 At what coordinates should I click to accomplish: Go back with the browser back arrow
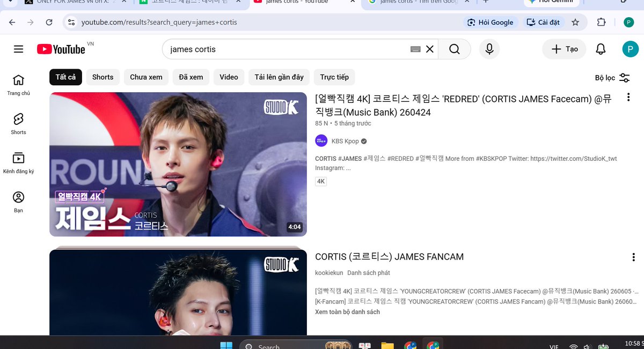(x=12, y=23)
